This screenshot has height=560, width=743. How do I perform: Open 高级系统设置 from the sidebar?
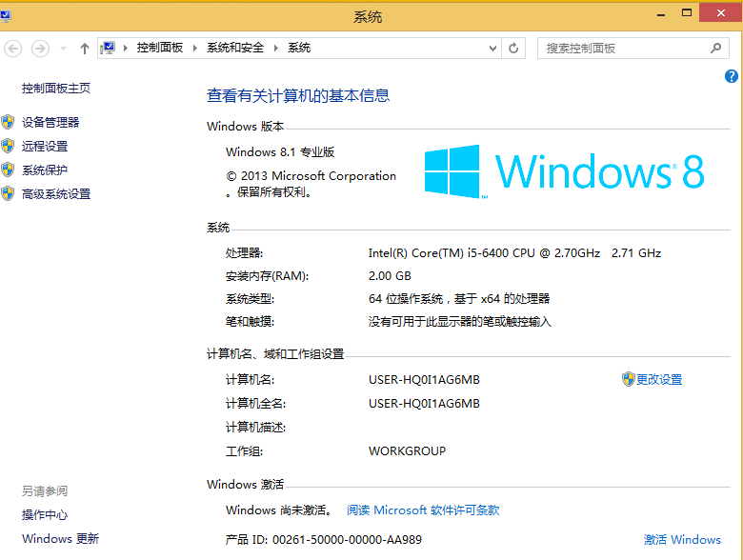pos(56,193)
